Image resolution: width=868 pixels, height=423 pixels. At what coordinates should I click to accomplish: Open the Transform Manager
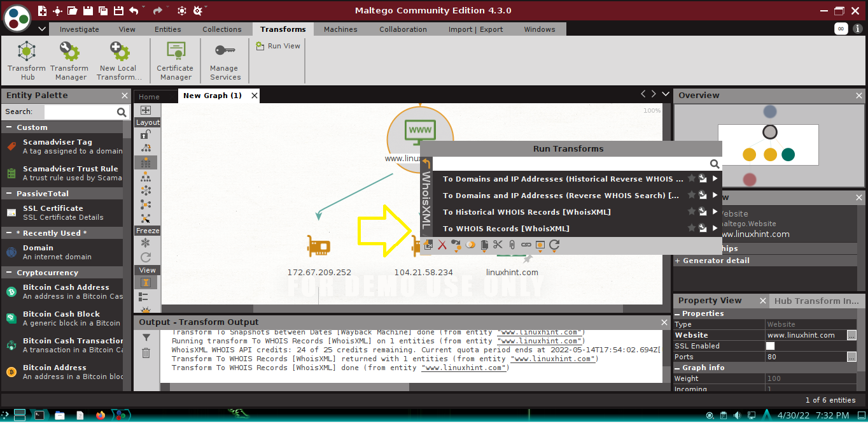[69, 61]
